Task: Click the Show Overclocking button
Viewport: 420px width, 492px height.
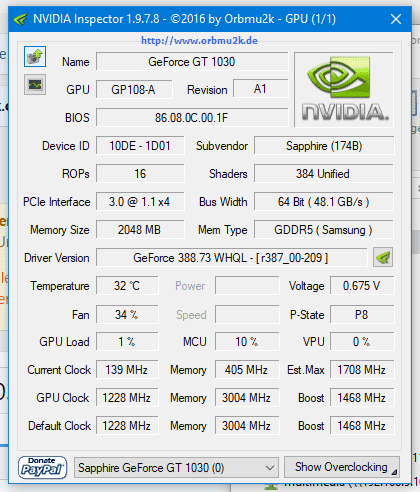Action: [342, 467]
